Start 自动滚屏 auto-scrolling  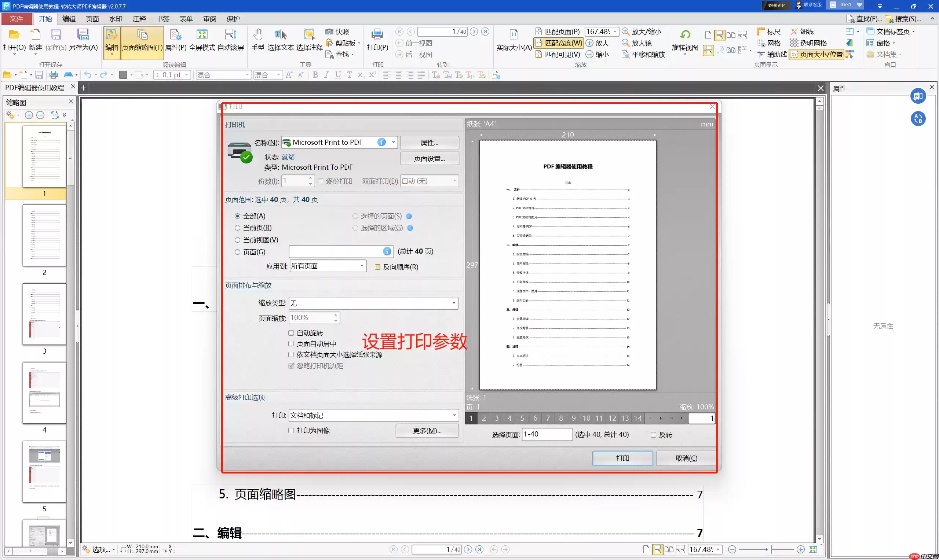point(230,39)
